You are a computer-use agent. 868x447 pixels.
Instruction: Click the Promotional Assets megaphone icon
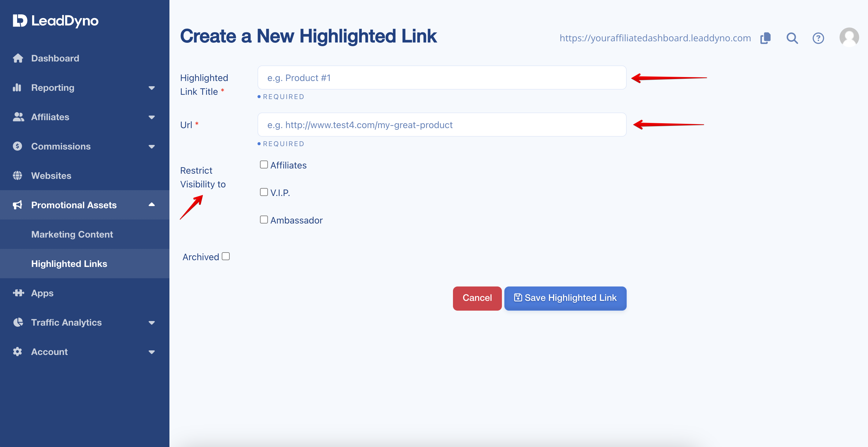tap(17, 205)
